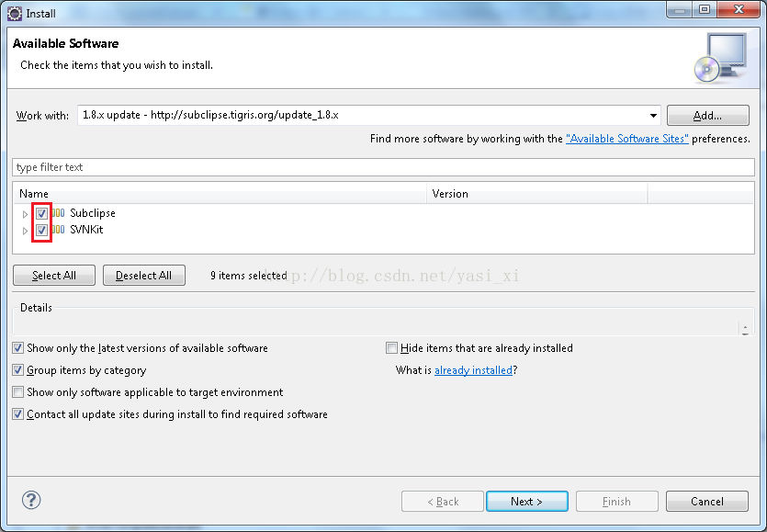Open the Work with dropdown arrow
The height and width of the screenshot is (532, 767).
(x=653, y=116)
